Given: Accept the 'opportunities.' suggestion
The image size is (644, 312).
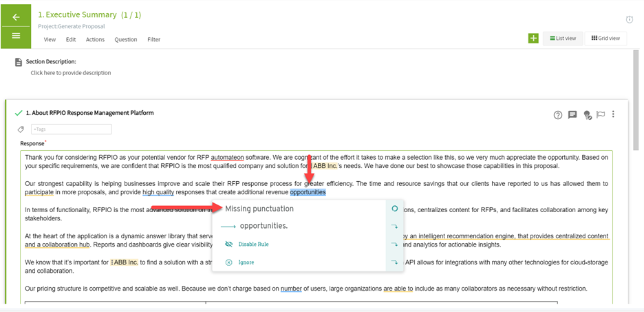Looking at the screenshot, I should coord(264,226).
